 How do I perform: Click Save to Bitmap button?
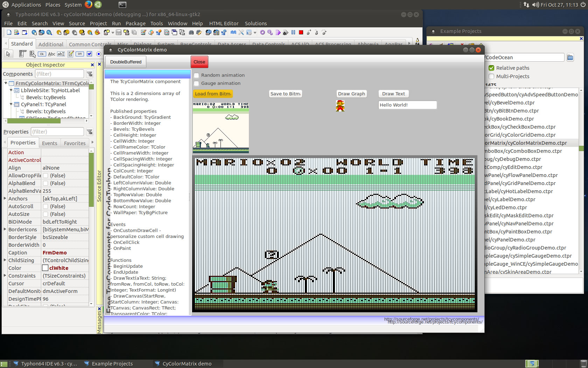285,94
